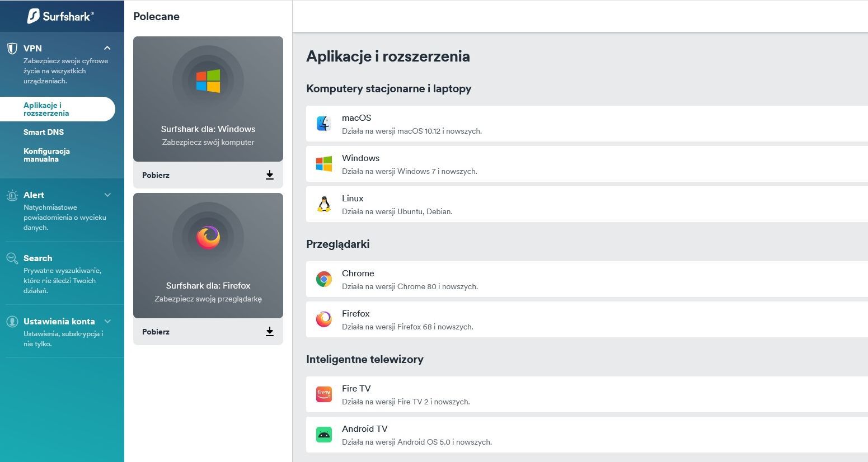
Task: Click the Surfshark dla: Windows card
Action: (x=208, y=99)
